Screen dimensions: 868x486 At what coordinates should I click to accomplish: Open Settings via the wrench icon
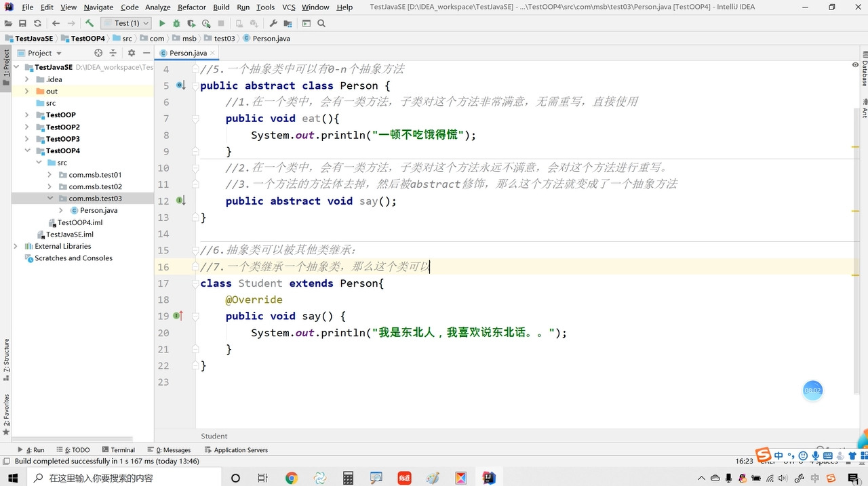[273, 23]
